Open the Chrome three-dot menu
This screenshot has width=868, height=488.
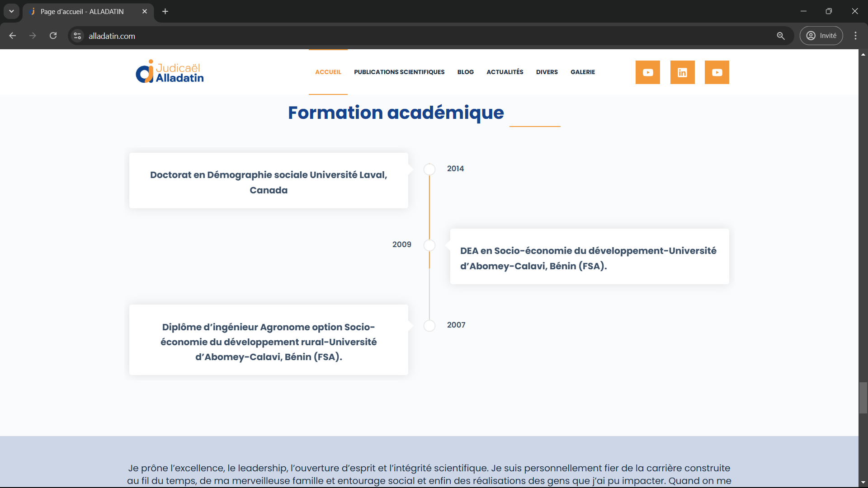pyautogui.click(x=855, y=36)
